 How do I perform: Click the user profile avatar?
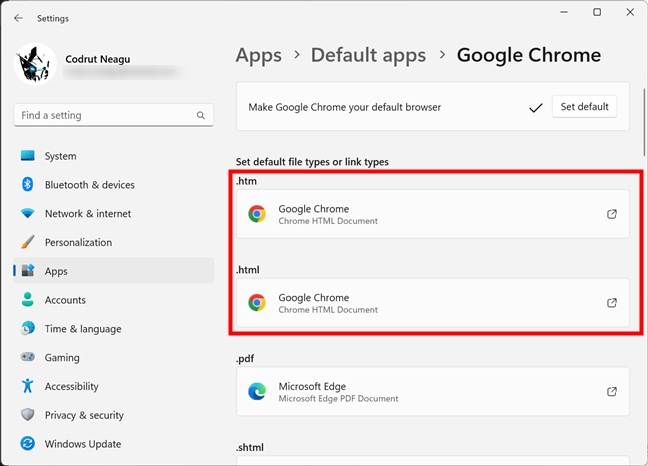point(36,64)
